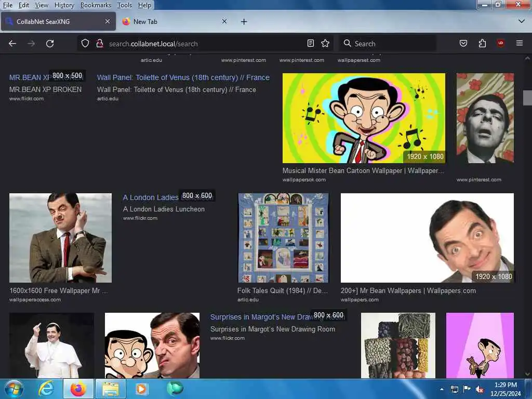Screen dimensions: 532x399
Task: Click 1600x1600 Free Wallpaper Mr caption
Action: coord(58,291)
